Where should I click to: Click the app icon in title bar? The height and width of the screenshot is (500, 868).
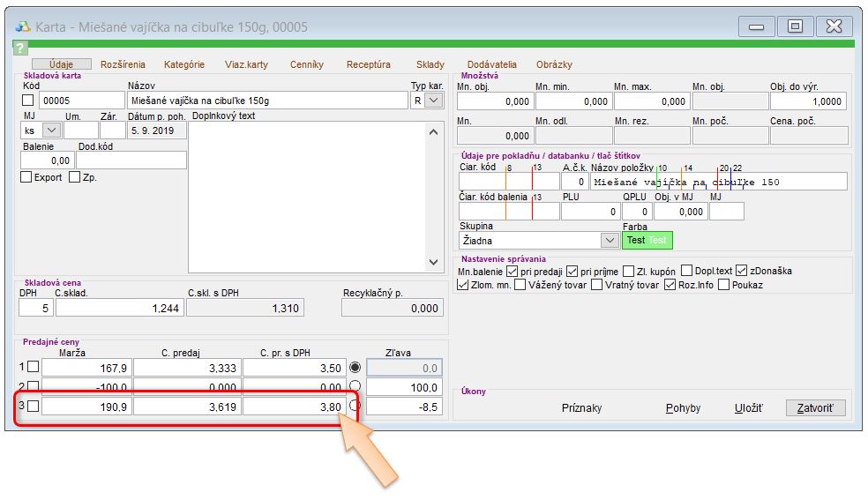[23, 26]
